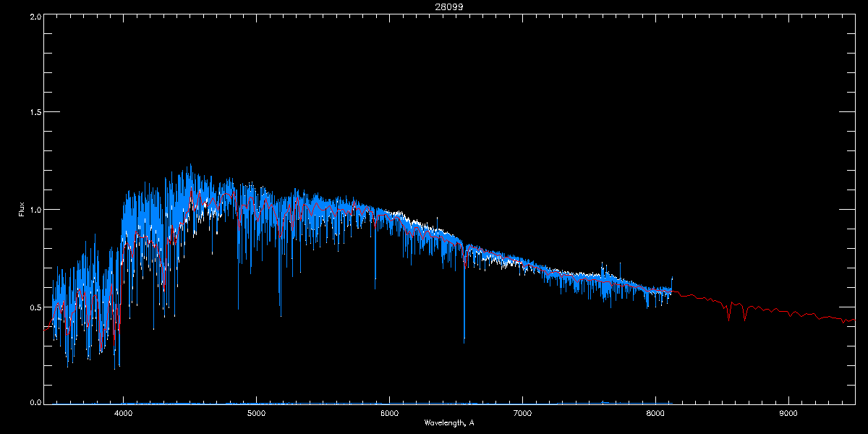Click the x-axis tick label "6000"

389,414
